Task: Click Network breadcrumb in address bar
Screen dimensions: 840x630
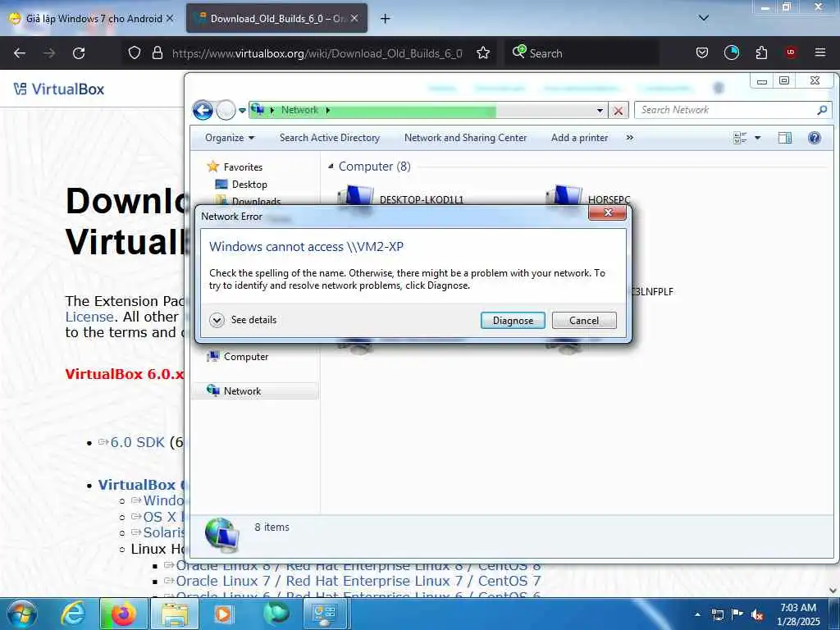Action: coord(299,110)
